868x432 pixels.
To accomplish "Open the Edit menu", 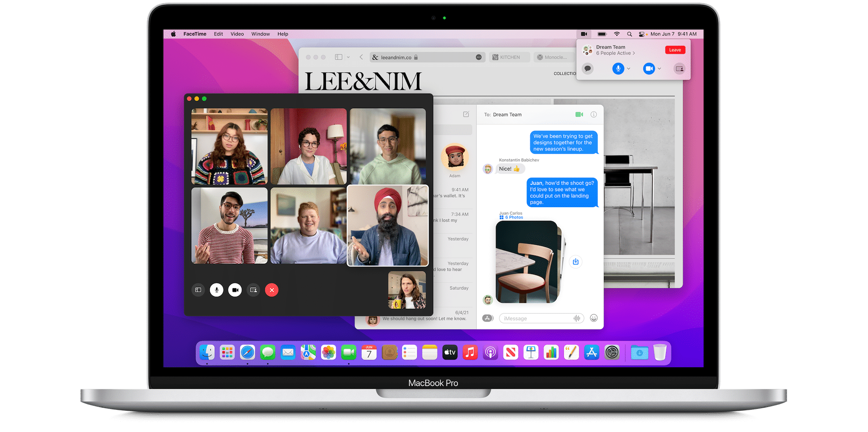I will pos(218,34).
